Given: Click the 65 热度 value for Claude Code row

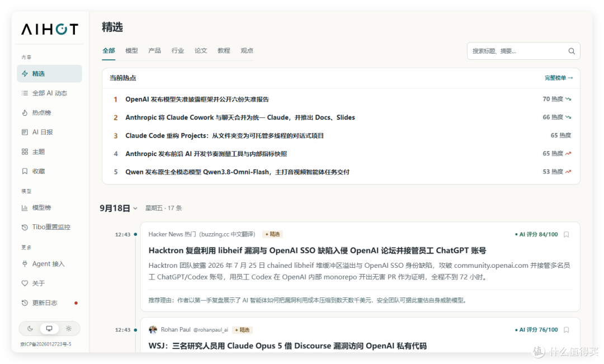Looking at the screenshot, I should point(561,135).
